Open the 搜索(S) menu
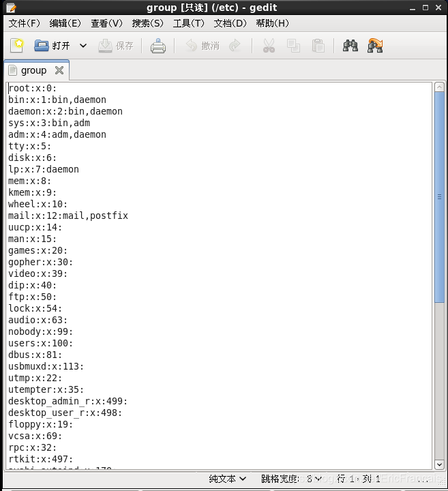Screen dimensions: 448x491 click(x=147, y=23)
